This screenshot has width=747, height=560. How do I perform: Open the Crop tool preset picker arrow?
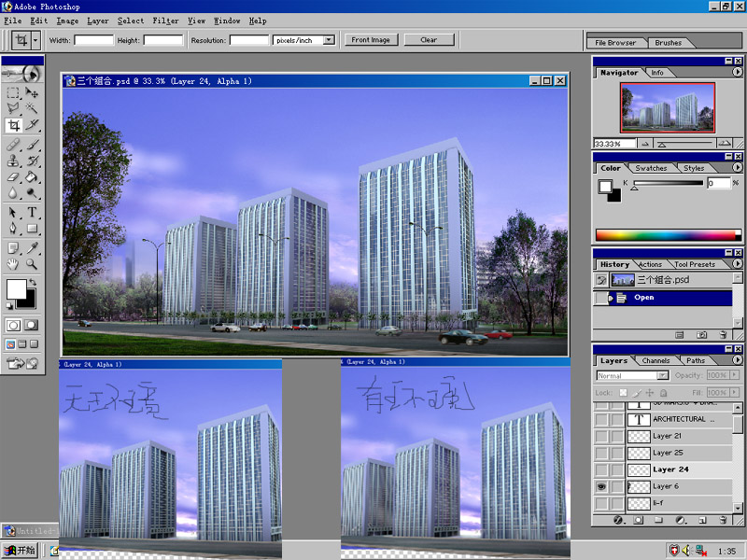[x=35, y=40]
